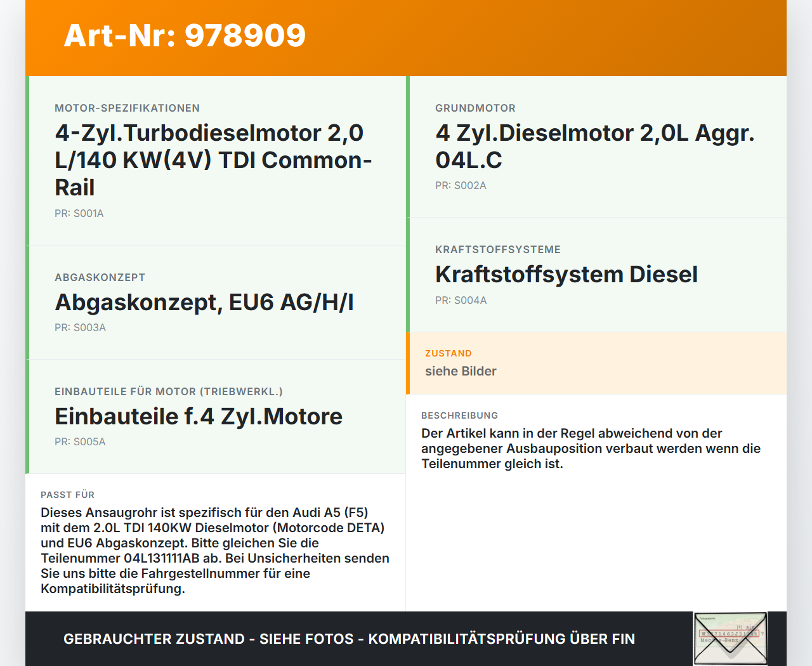Click the PR code S005A text
The width and height of the screenshot is (812, 666).
80,441
